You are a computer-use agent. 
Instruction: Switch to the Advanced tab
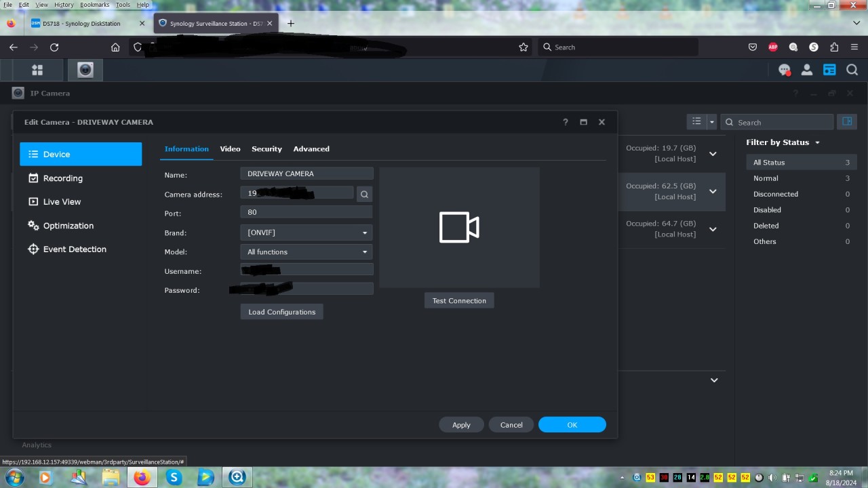311,148
